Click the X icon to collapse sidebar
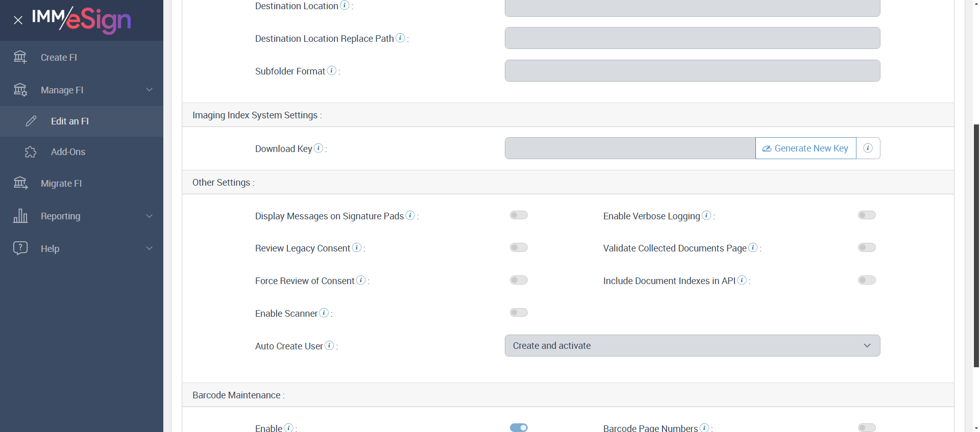This screenshot has height=432, width=980. coord(18,20)
